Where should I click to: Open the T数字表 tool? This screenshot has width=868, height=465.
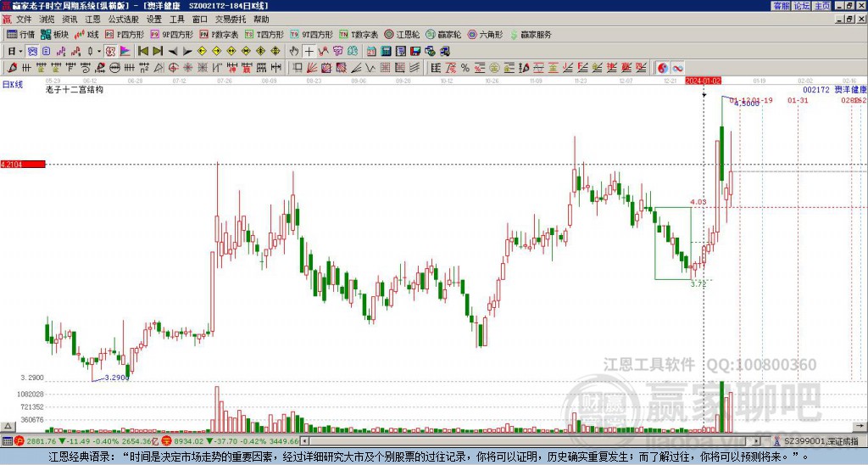pyautogui.click(x=359, y=34)
